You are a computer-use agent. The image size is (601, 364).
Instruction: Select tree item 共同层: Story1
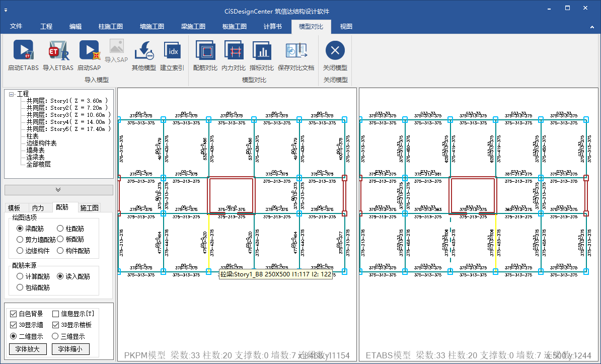click(67, 101)
